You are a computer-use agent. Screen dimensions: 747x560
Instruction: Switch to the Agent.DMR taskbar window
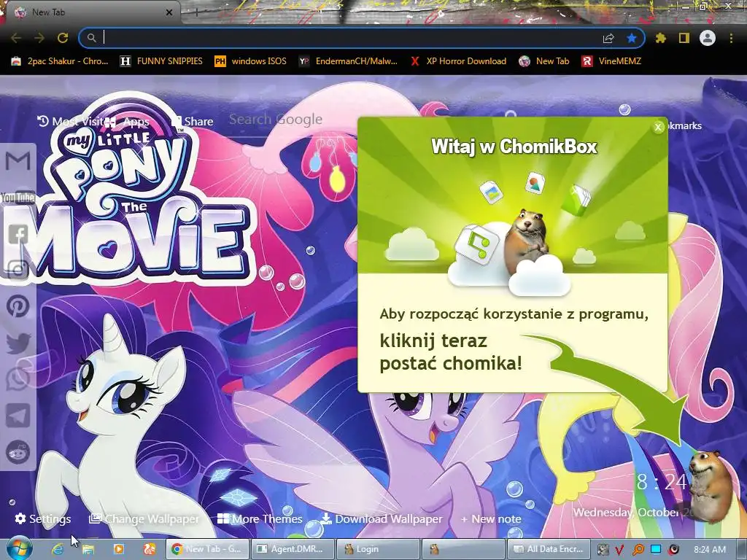tap(292, 549)
